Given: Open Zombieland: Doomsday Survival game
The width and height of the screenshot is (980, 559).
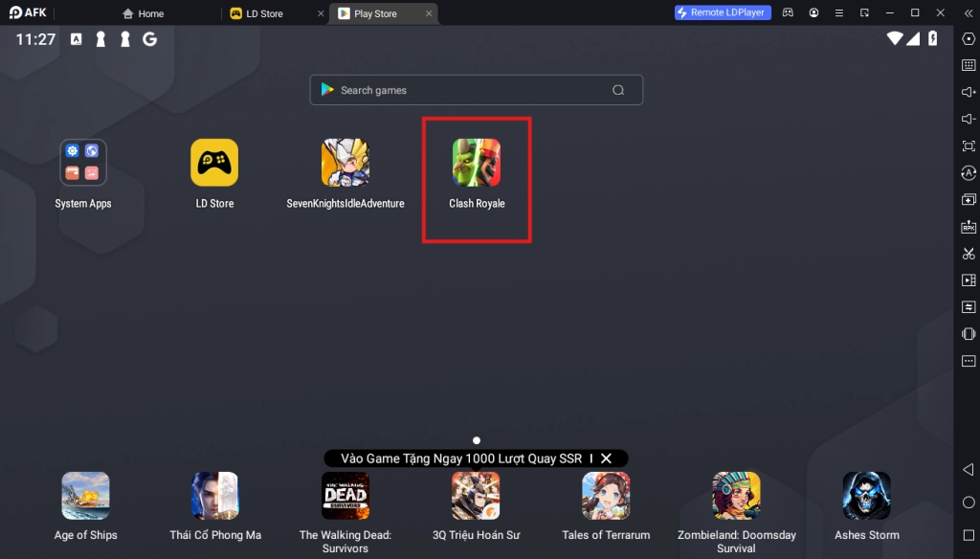Looking at the screenshot, I should pyautogui.click(x=736, y=496).
